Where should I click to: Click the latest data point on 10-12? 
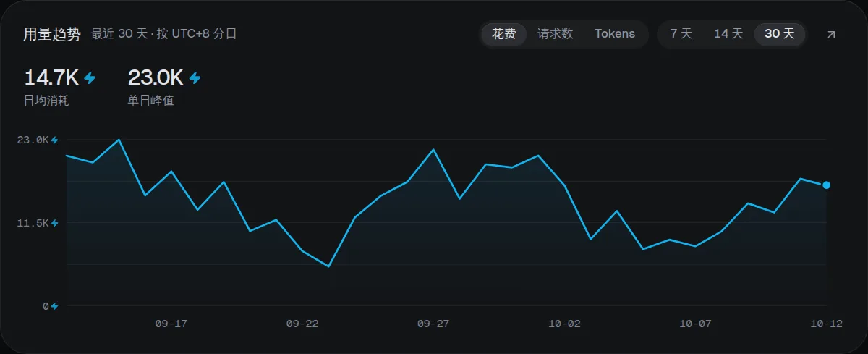click(826, 185)
